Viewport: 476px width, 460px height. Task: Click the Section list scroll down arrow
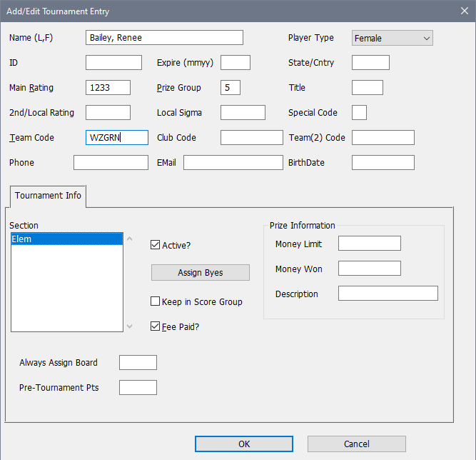pos(129,326)
